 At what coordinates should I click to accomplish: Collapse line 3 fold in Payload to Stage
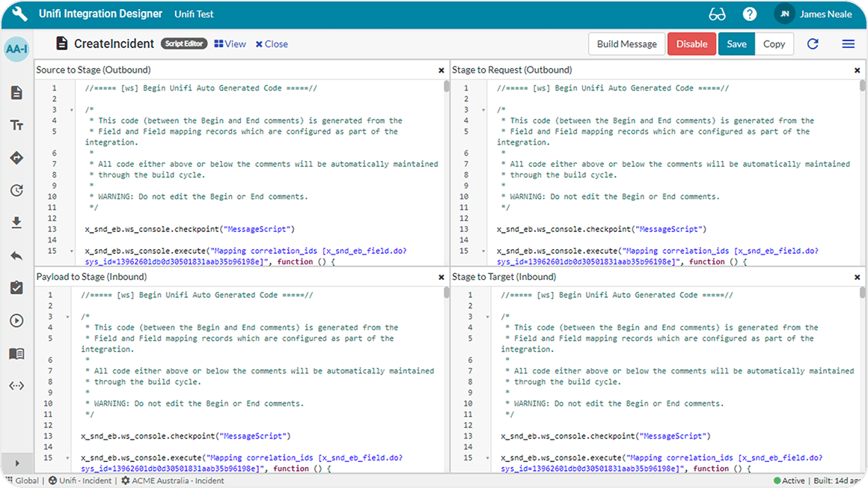coord(67,317)
